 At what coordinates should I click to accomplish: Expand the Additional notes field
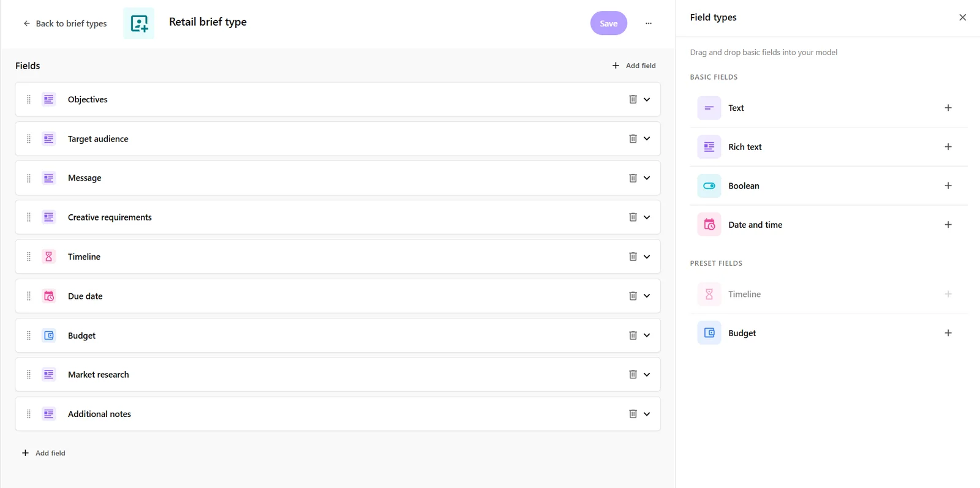(647, 414)
